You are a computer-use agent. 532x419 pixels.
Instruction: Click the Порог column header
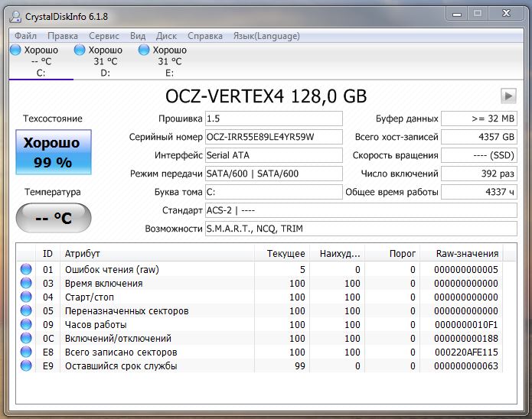392,254
